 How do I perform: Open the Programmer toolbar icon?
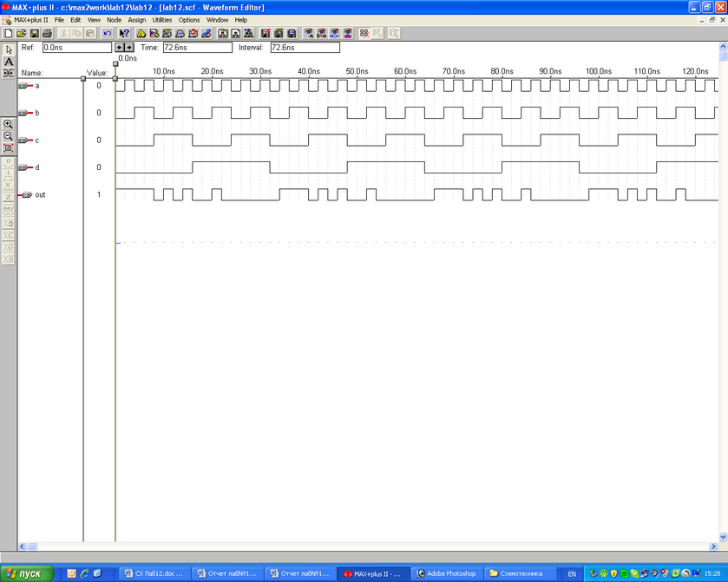pos(207,34)
